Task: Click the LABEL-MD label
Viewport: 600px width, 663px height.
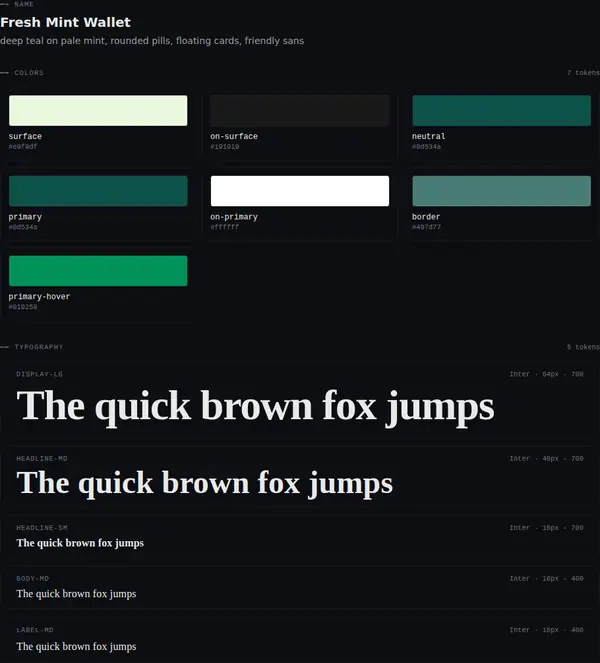Action: 35,630
